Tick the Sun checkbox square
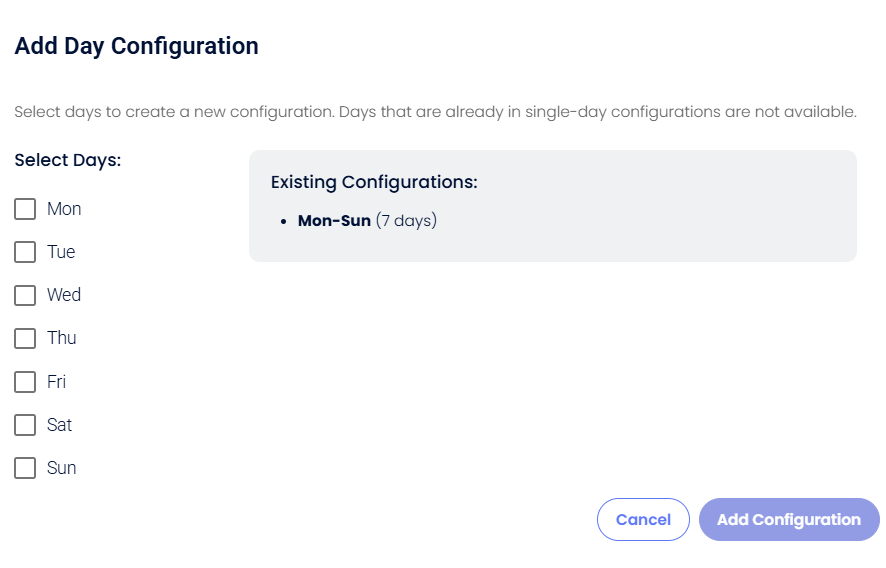 coord(25,468)
